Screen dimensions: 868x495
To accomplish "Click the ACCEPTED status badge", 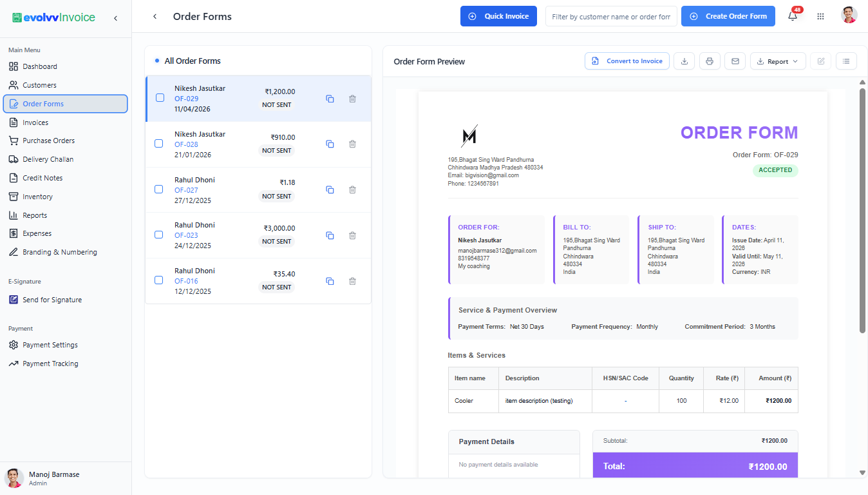I will point(775,170).
